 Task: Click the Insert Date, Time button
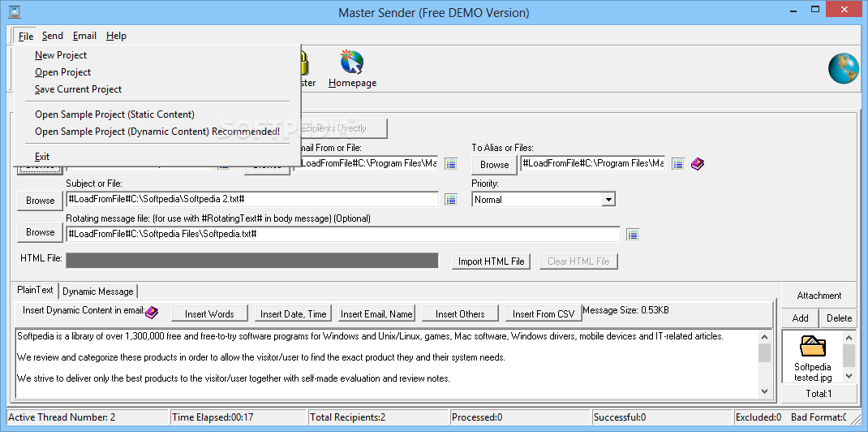point(294,314)
